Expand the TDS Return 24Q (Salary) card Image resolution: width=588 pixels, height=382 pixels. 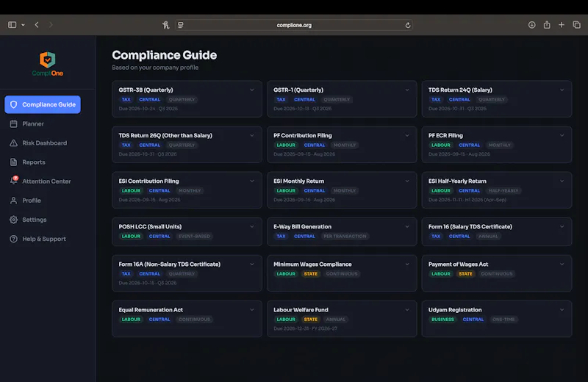click(562, 90)
